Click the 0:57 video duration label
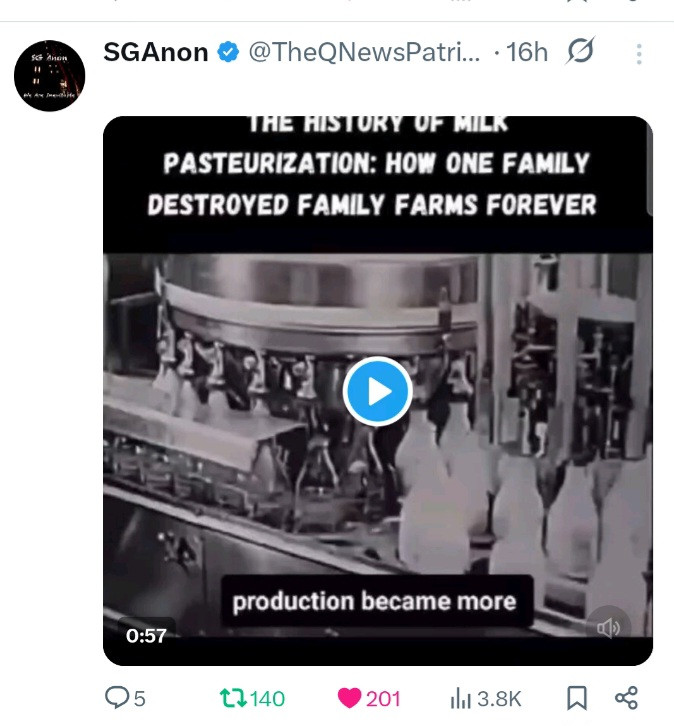Image resolution: width=674 pixels, height=726 pixels. [146, 635]
